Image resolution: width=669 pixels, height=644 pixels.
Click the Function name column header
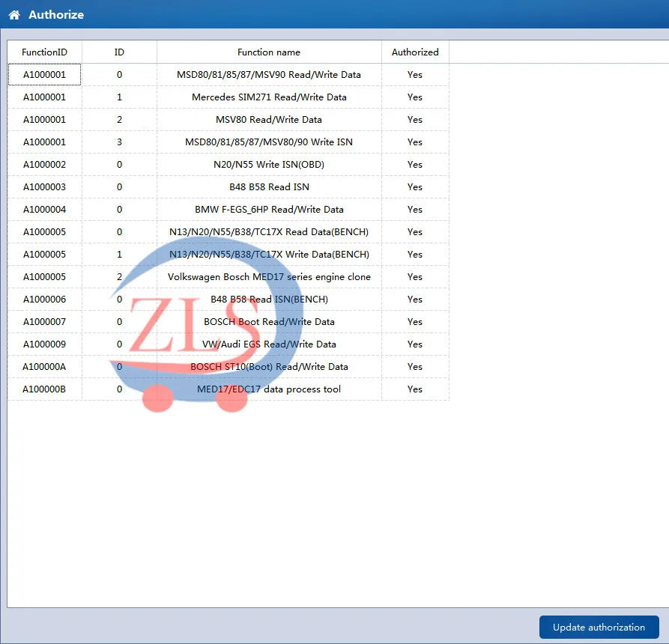tap(268, 52)
